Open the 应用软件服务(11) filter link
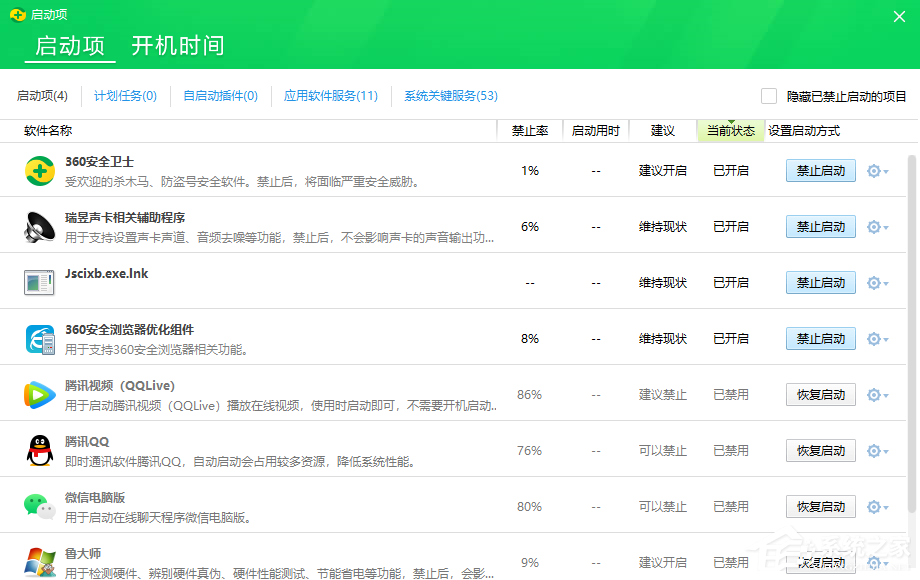Screen dimensions: 920x580 click(330, 96)
